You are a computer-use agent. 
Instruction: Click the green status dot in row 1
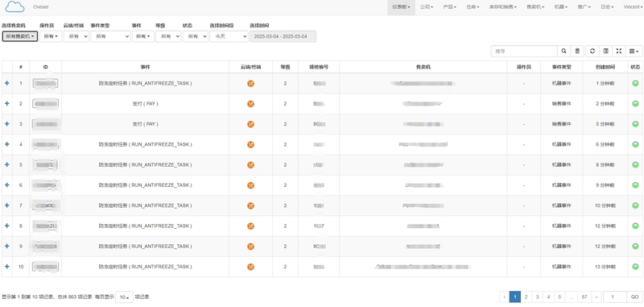tap(635, 84)
